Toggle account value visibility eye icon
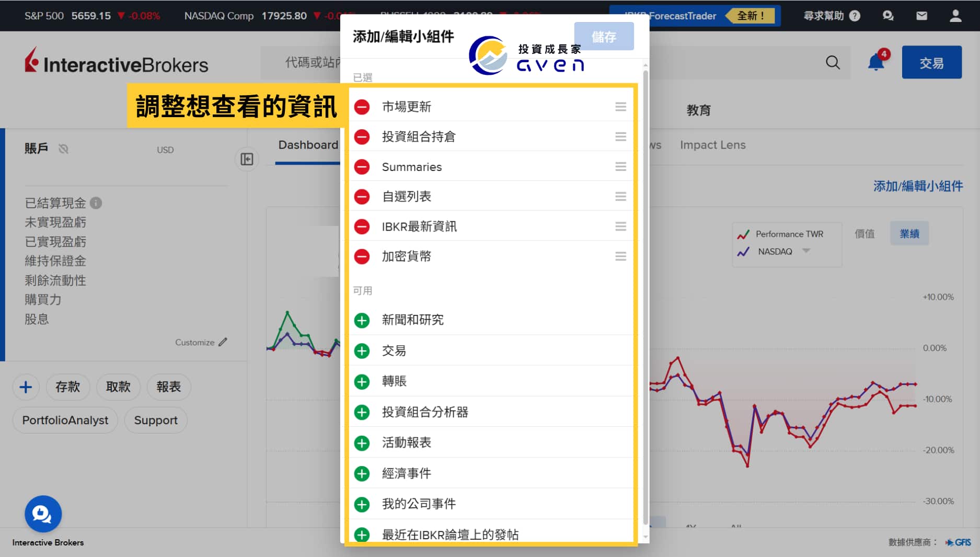Viewport: 980px width, 557px height. [x=63, y=149]
